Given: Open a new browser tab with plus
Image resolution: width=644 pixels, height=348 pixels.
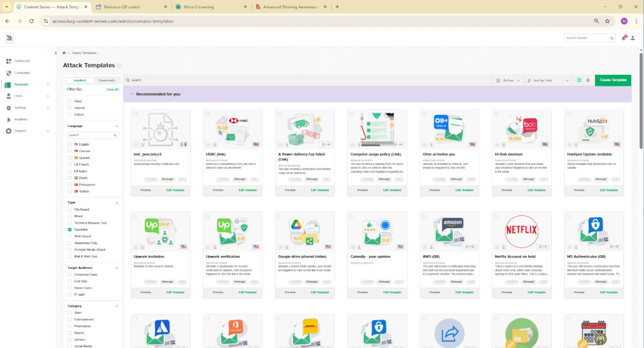Looking at the screenshot, I should pyautogui.click(x=337, y=6).
